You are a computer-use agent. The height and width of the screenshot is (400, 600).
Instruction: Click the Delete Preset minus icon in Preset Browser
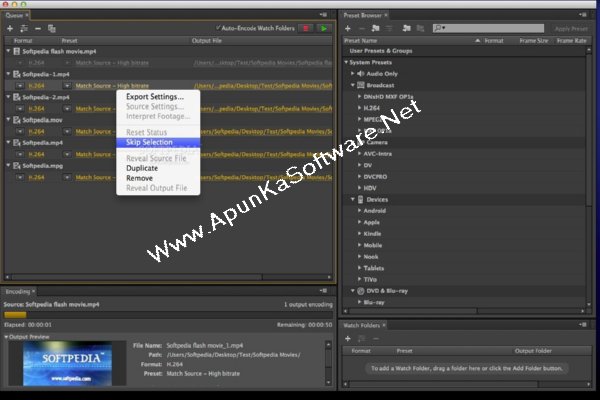362,28
